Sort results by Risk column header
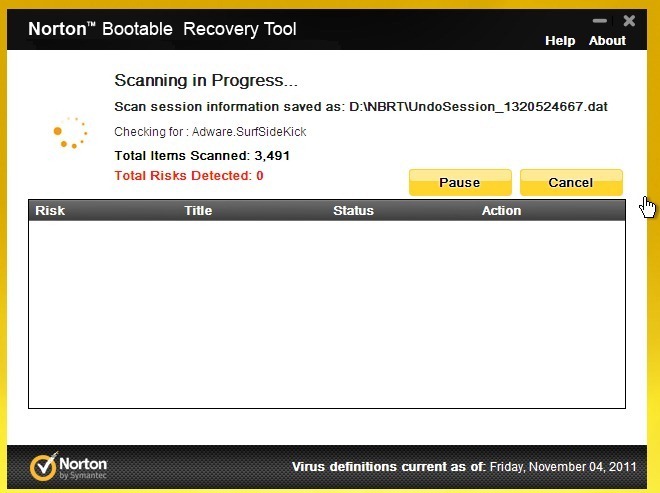 tap(50, 211)
